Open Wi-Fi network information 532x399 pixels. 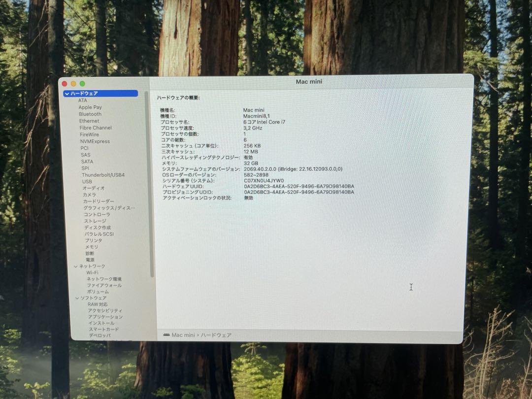click(x=92, y=272)
